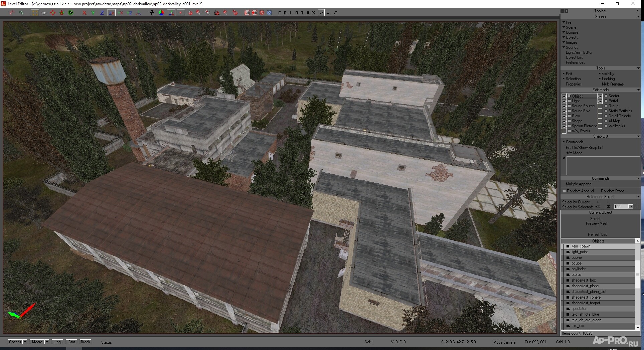
Task: Click the Log button
Action: tap(57, 342)
